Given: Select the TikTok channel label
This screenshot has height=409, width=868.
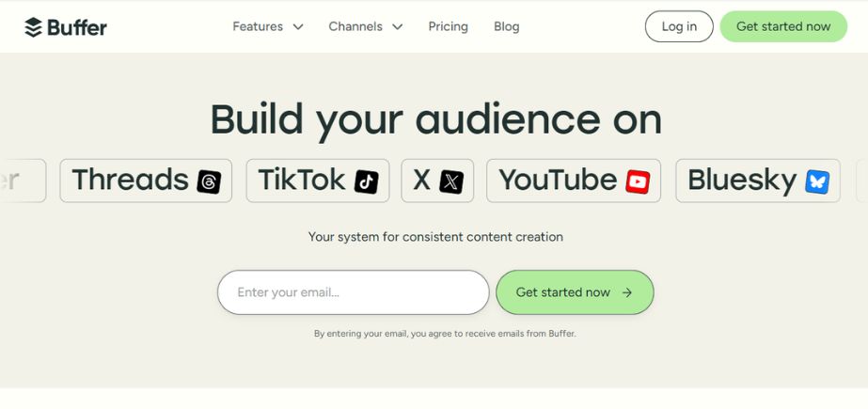Looking at the screenshot, I should point(302,181).
